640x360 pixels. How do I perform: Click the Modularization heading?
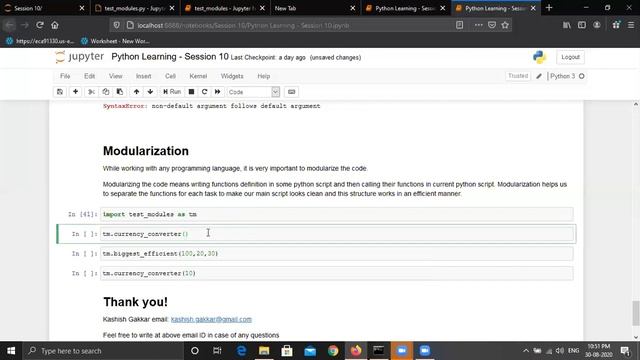146,151
